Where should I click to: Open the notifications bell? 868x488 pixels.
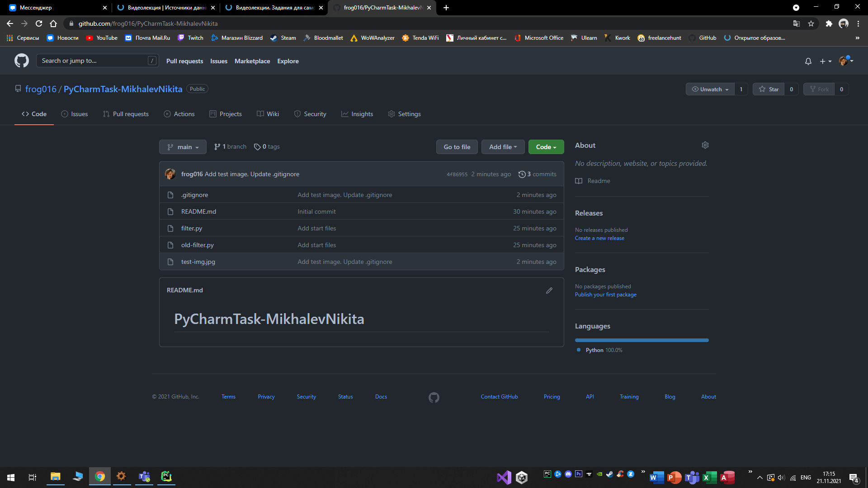808,61
